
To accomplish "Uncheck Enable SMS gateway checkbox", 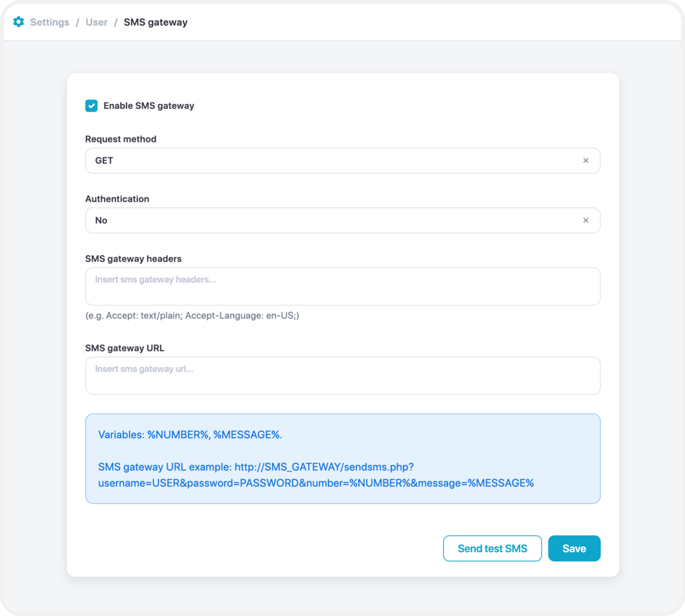I will [91, 106].
